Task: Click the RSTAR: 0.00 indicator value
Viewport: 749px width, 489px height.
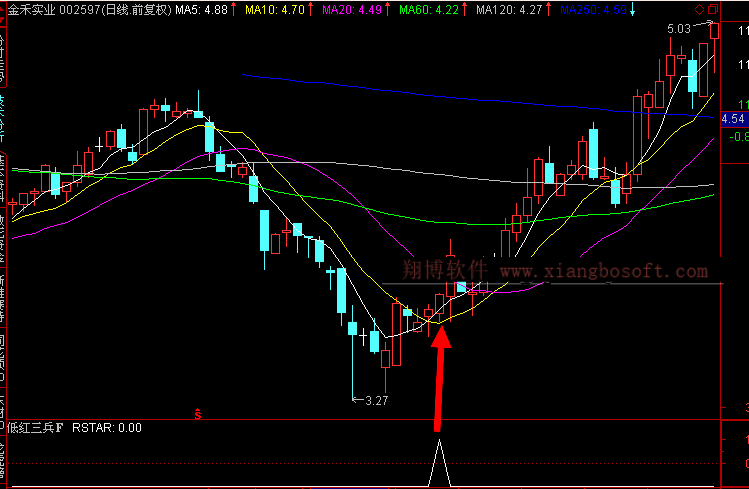Action: 106,428
